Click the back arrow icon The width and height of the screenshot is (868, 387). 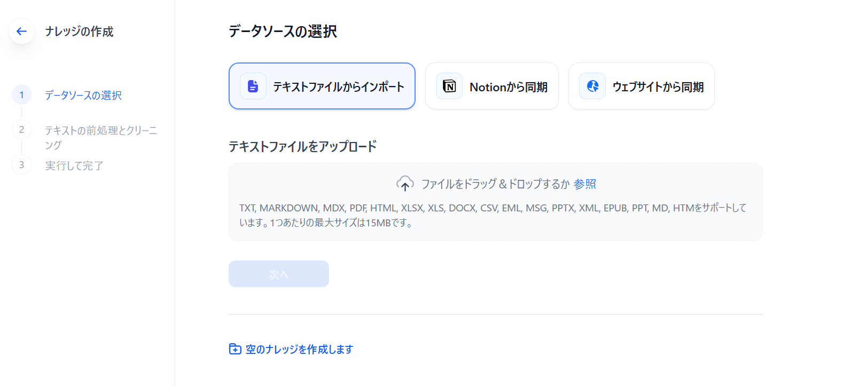click(21, 31)
